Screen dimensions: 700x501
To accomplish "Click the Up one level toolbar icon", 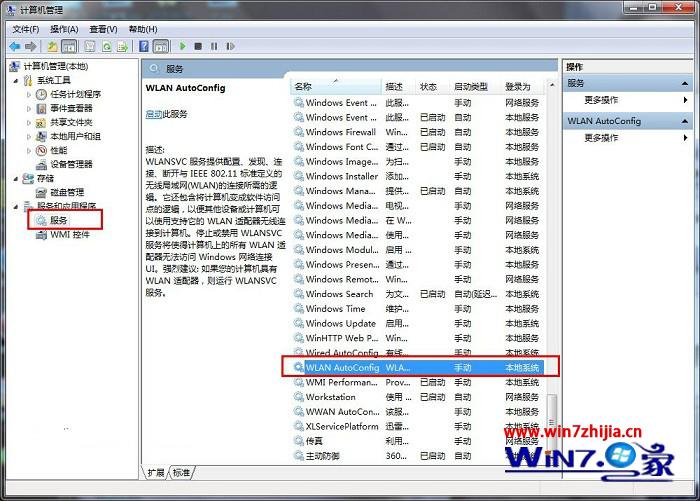I will pyautogui.click(x=53, y=46).
